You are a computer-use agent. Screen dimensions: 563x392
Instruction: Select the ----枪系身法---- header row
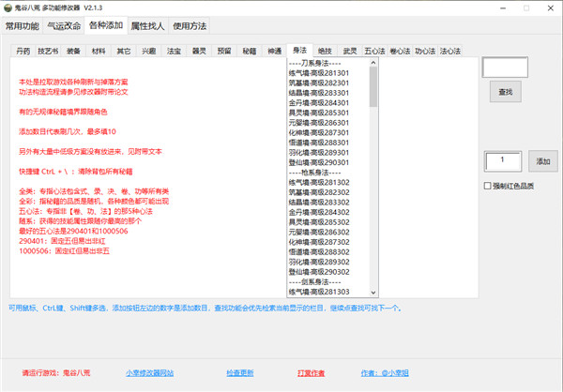[x=328, y=173]
